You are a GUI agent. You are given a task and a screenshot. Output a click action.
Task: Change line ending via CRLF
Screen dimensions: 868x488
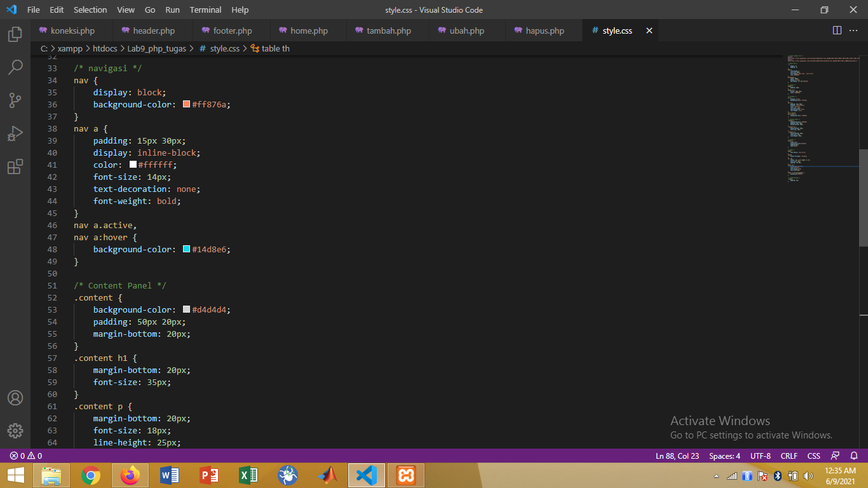[x=789, y=456]
